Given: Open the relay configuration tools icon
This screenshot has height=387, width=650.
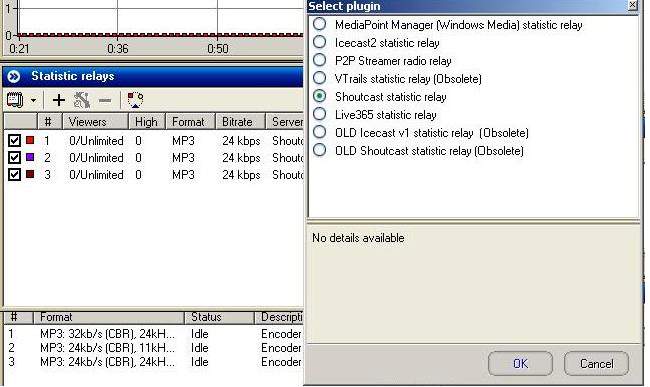Looking at the screenshot, I should (82, 100).
